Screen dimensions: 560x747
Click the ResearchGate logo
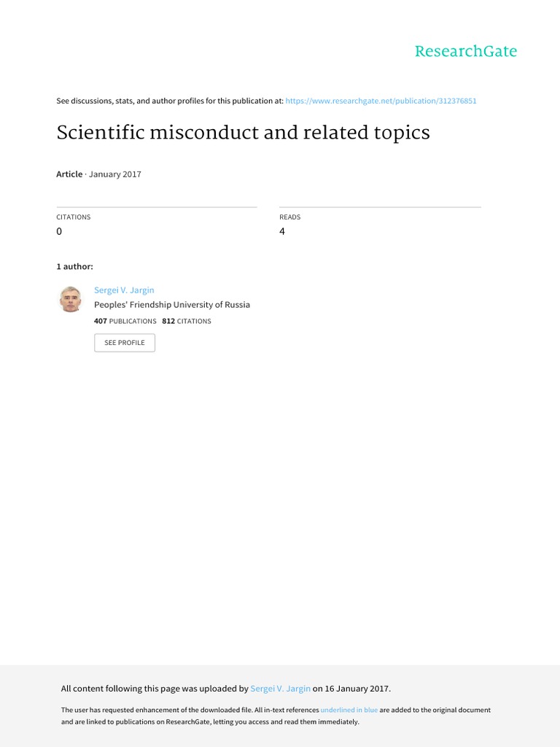(465, 51)
